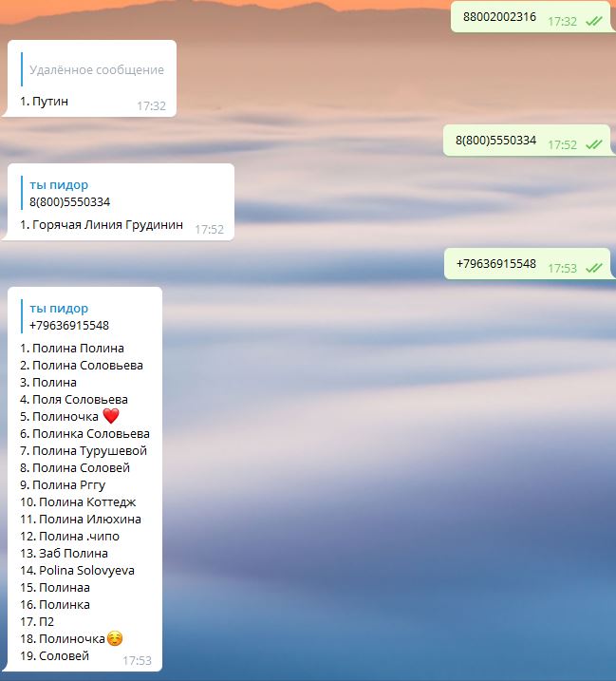Click the entry 'Полина Коттедж'
Screen dimensions: 616x681
click(x=87, y=502)
